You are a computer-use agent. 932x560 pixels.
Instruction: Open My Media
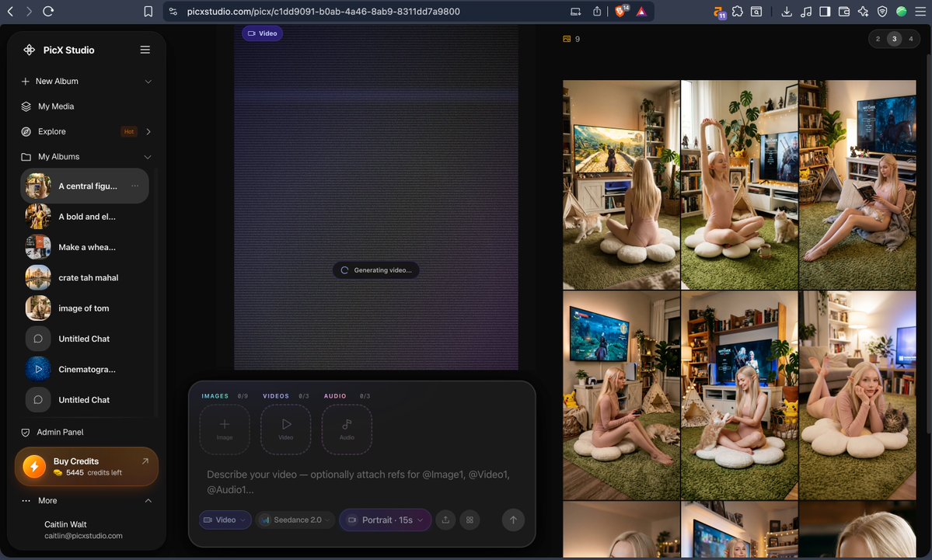click(x=56, y=106)
